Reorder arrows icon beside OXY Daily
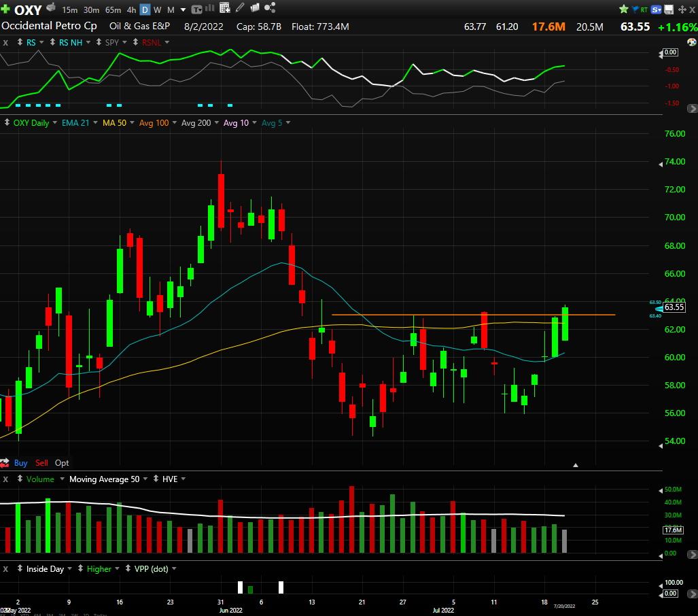698x616 pixels. pyautogui.click(x=7, y=122)
